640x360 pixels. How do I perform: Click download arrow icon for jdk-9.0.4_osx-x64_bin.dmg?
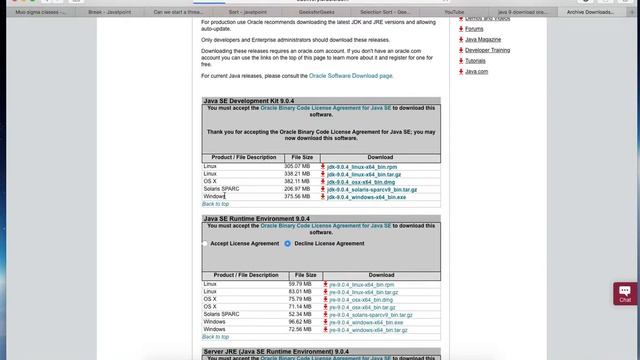point(323,182)
